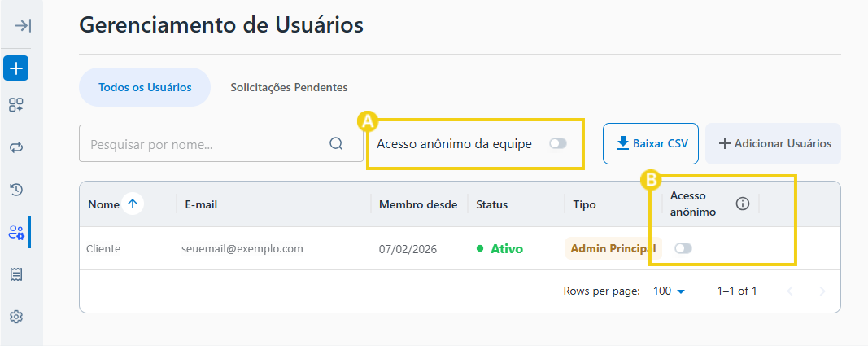
Task: Click the Ativo status label
Action: coord(507,248)
